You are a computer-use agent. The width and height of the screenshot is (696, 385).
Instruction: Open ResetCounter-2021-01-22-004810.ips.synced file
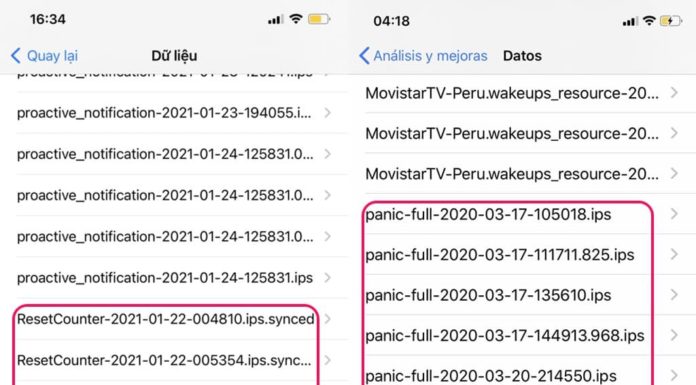coord(174,319)
